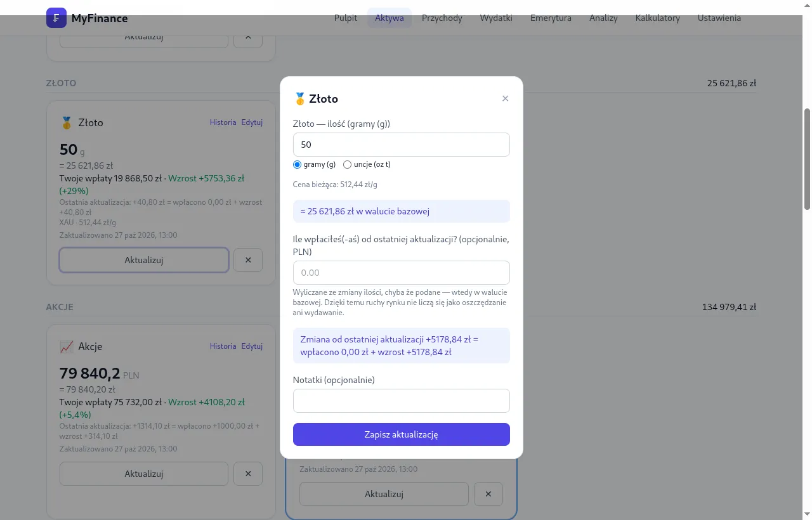Click the gold quantity input field
Screen dimensions: 812x520
pos(402,145)
